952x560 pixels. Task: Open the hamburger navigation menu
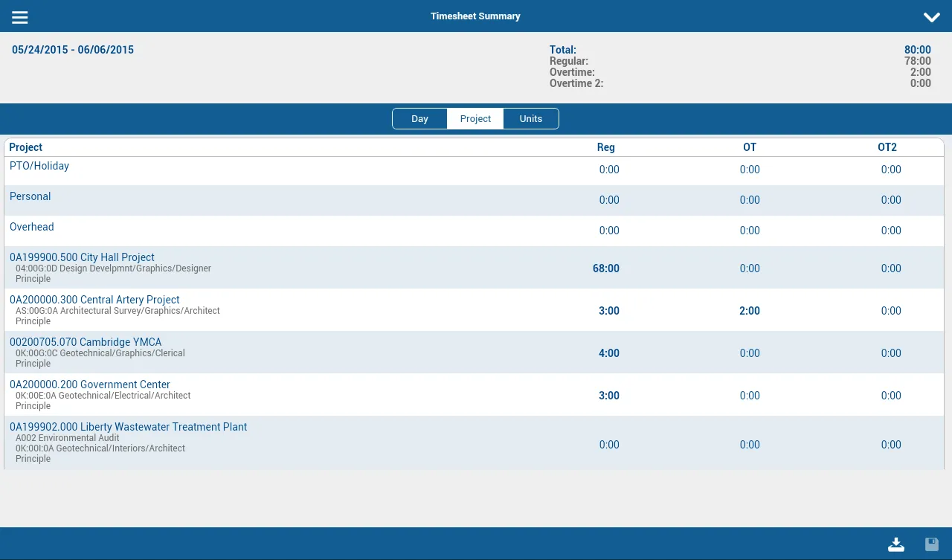(20, 17)
